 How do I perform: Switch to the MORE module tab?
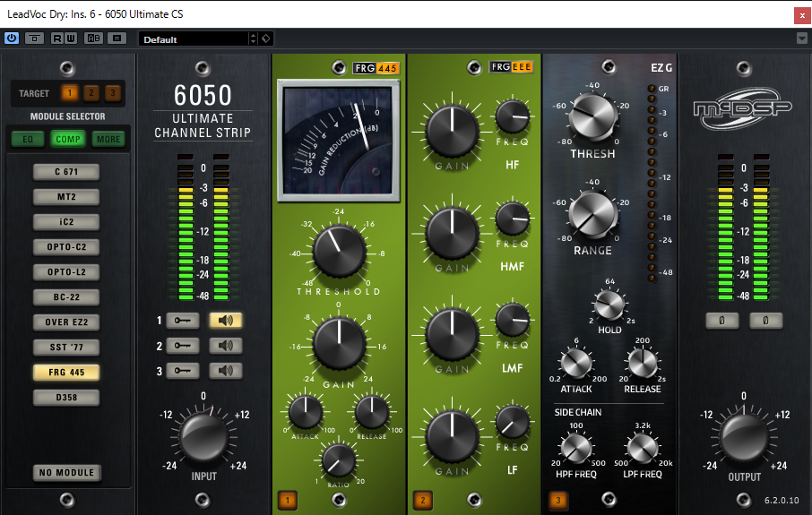coord(108,139)
